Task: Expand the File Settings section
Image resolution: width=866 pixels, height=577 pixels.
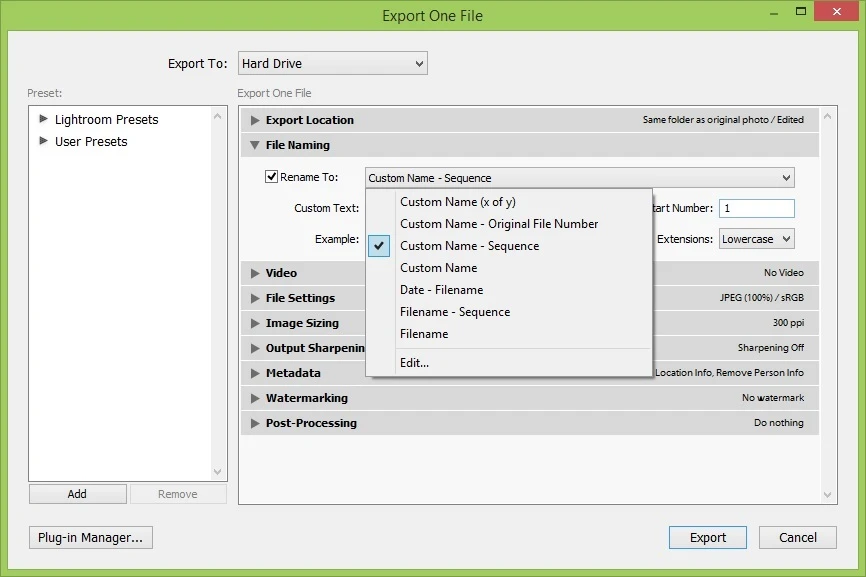Action: tap(255, 298)
